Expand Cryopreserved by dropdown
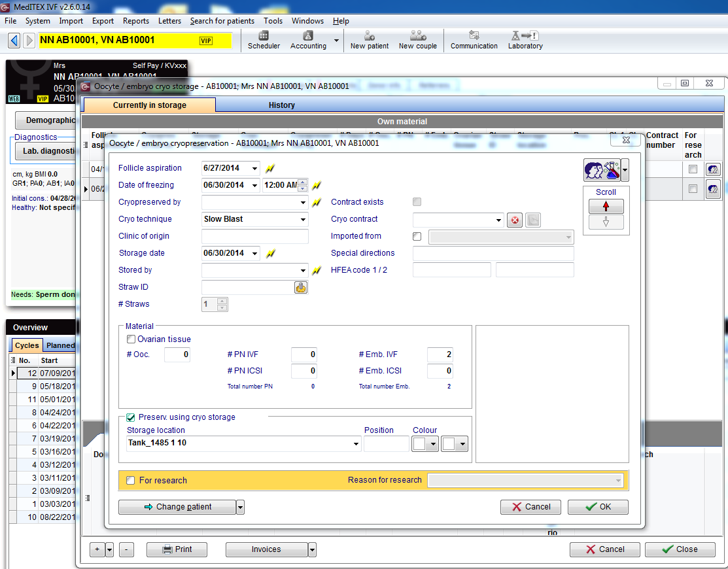Image resolution: width=728 pixels, height=569 pixels. coord(303,202)
